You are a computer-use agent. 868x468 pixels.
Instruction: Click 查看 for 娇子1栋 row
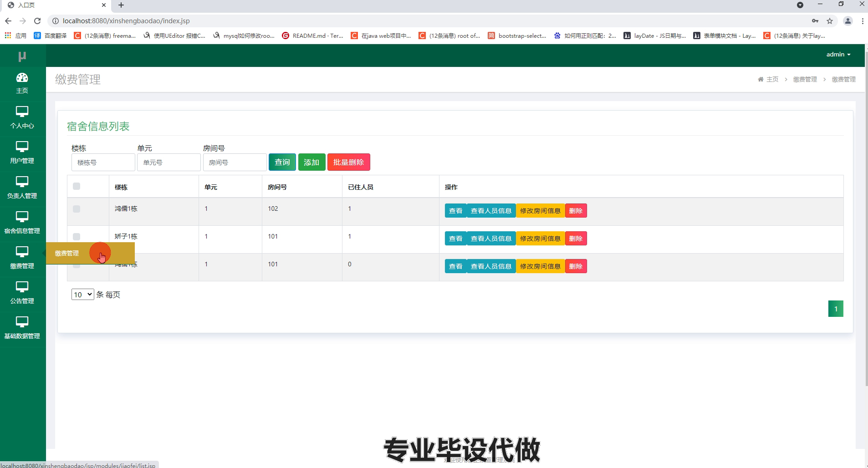[x=456, y=239]
